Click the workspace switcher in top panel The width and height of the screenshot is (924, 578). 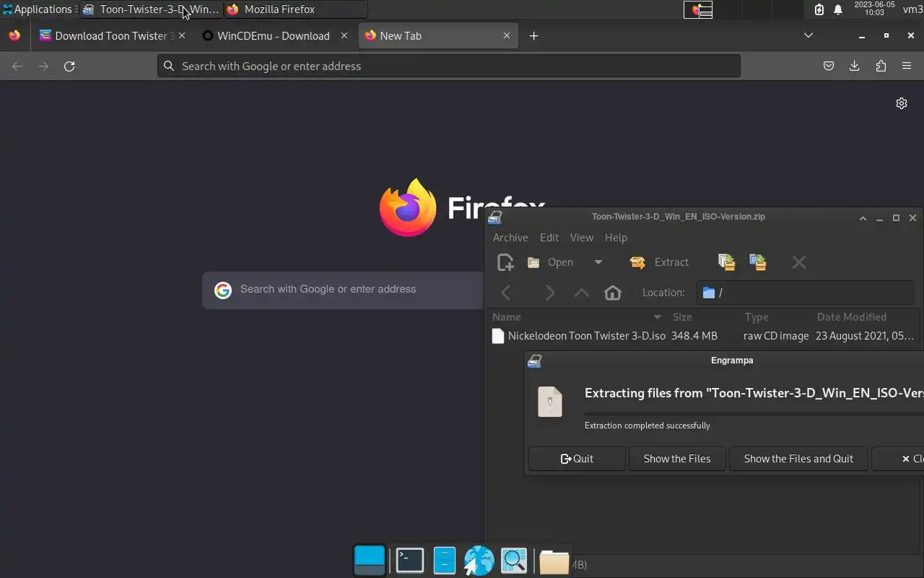(x=742, y=9)
